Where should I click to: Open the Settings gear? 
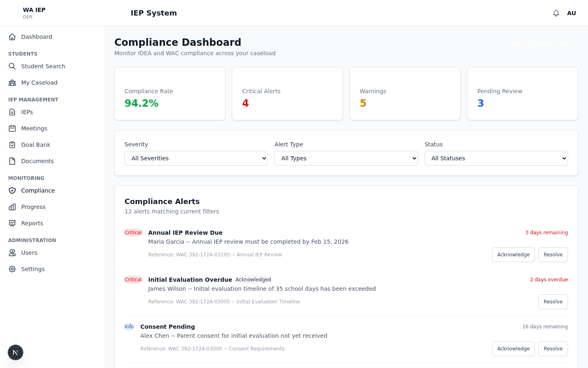pos(12,269)
